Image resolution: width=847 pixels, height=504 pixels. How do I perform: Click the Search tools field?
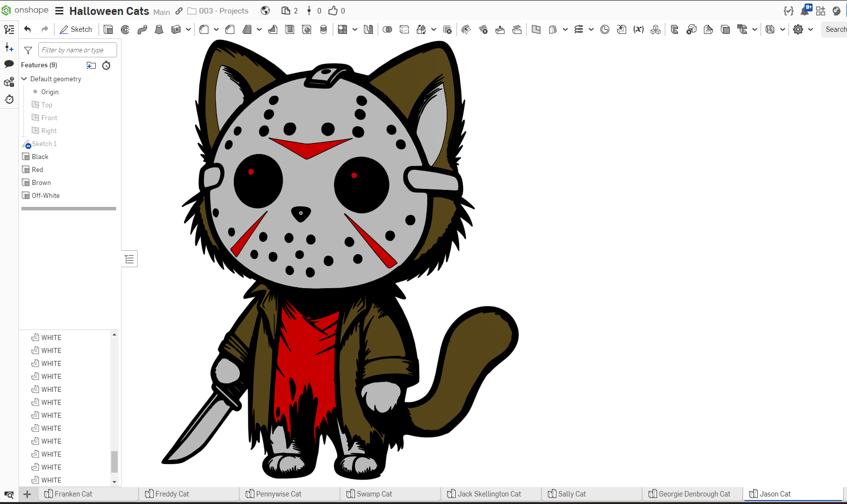835,29
